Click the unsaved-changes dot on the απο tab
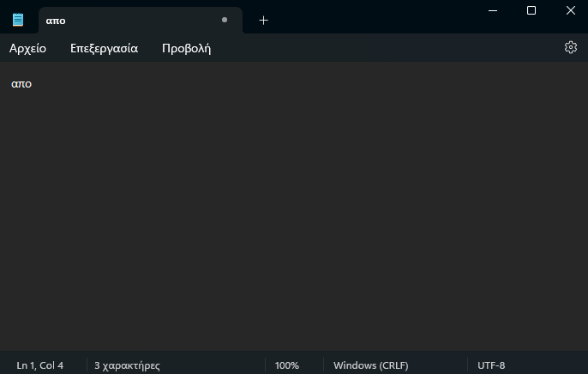Image resolution: width=588 pixels, height=374 pixels. [225, 20]
